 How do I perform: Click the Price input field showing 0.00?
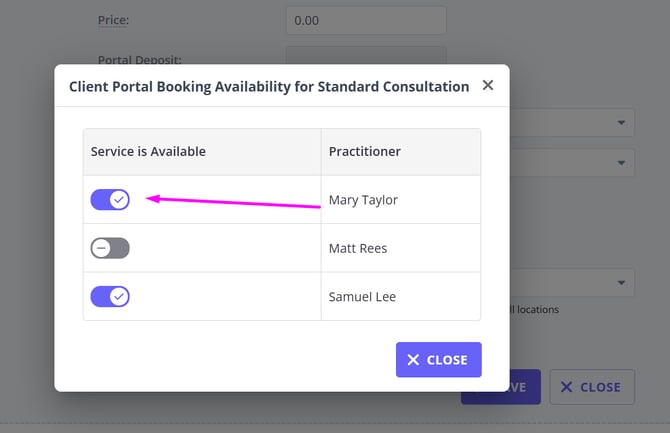(x=365, y=20)
